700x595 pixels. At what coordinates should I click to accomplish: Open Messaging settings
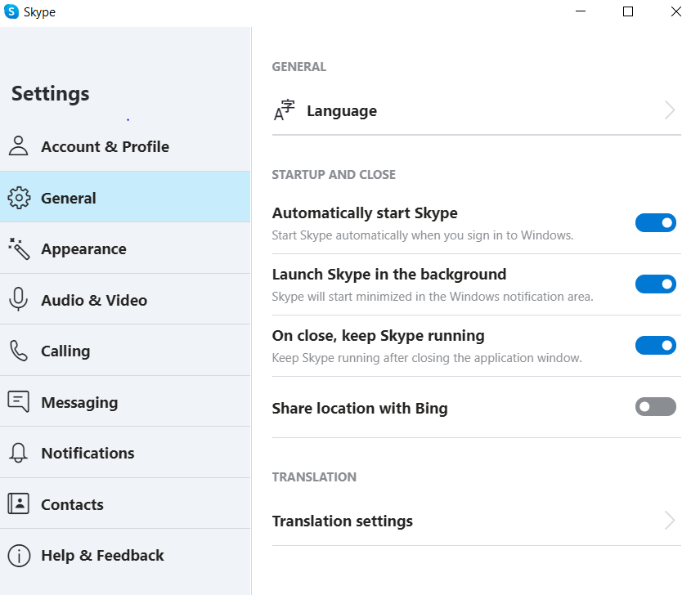(125, 401)
